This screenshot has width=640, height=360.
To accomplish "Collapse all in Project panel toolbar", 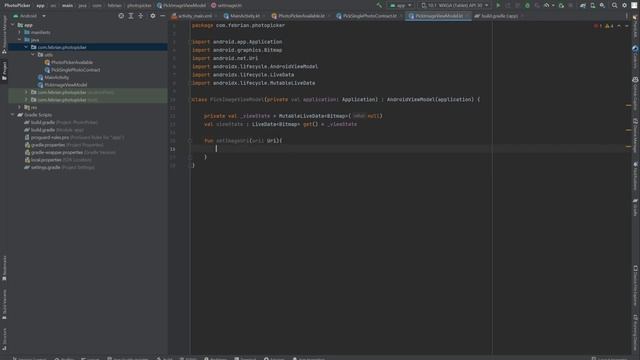I will point(141,16).
